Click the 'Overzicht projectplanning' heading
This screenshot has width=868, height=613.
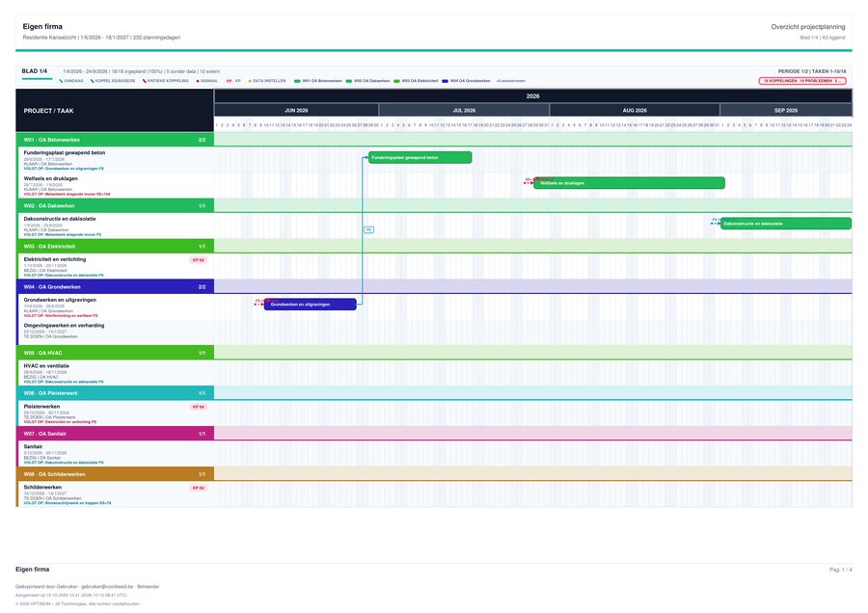pos(808,27)
